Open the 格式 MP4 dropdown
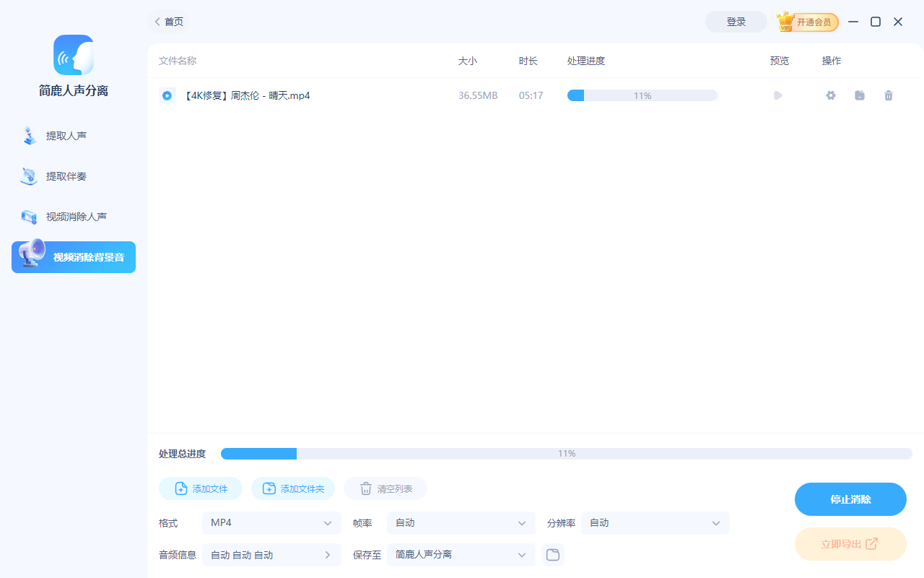Viewport: 924px width, 578px height. coord(271,522)
